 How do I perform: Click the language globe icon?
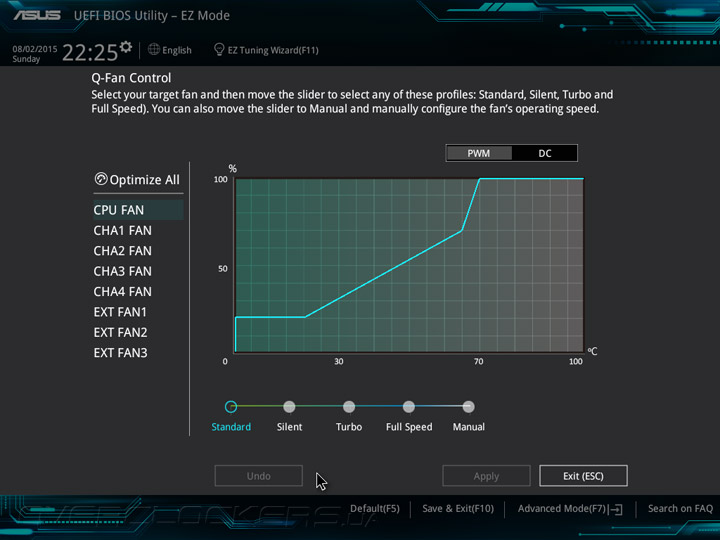click(154, 49)
